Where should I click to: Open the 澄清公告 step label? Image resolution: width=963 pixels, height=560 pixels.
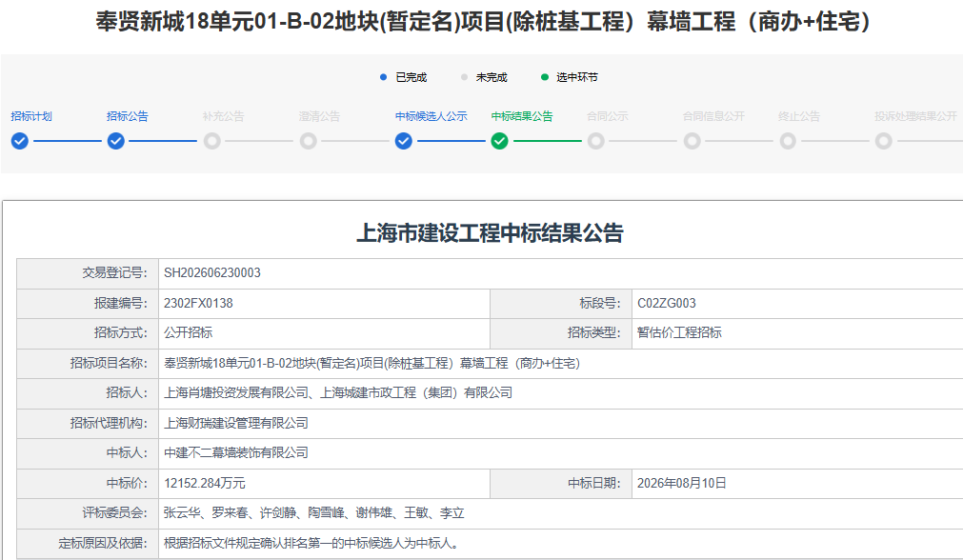click(x=319, y=116)
